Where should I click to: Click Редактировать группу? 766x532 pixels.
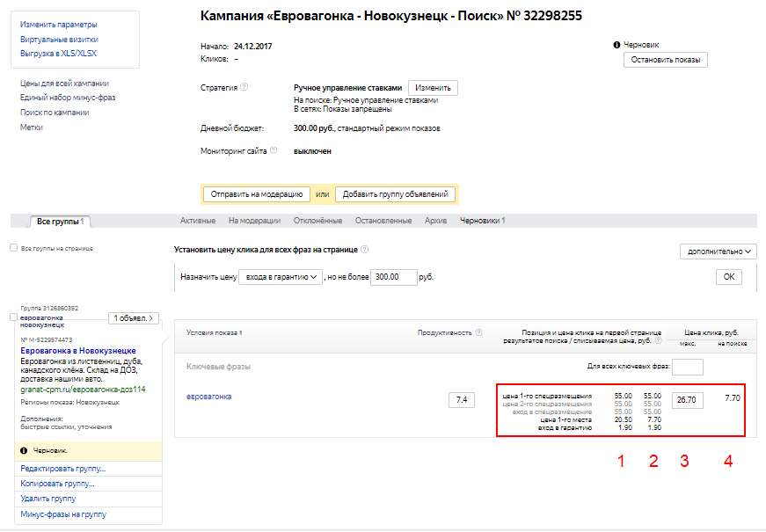(x=63, y=469)
